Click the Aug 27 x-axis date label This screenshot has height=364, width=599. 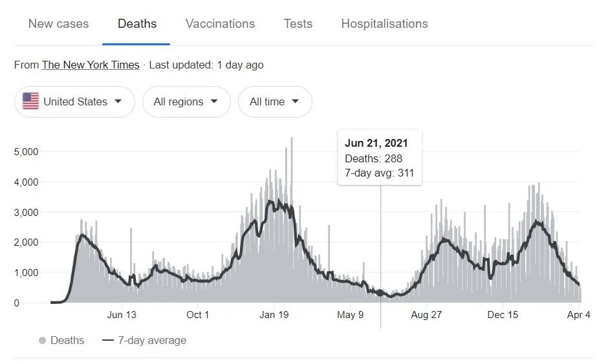point(426,315)
